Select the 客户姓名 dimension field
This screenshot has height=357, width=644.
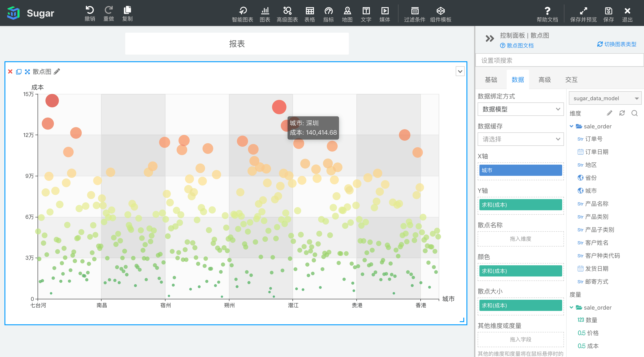click(593, 243)
